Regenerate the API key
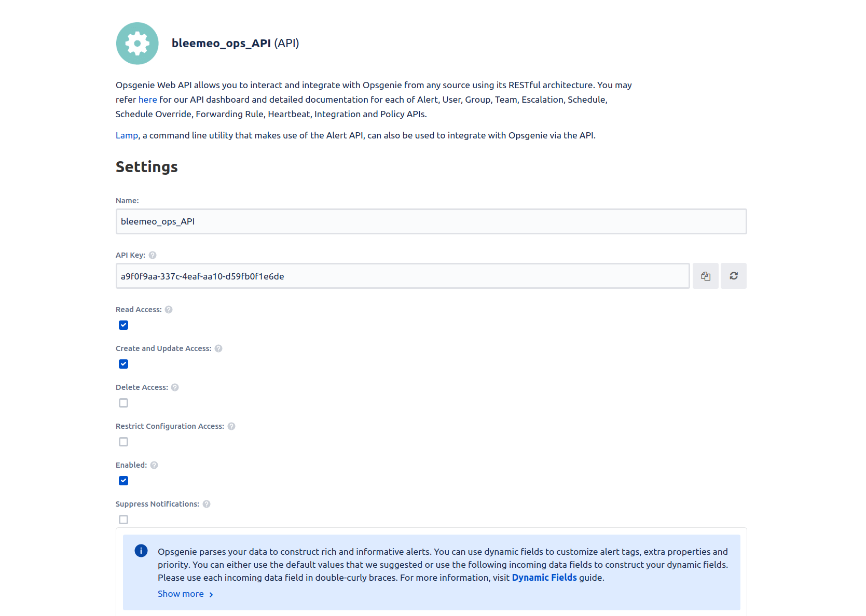Screen dimensions: 866x616 pos(733,275)
